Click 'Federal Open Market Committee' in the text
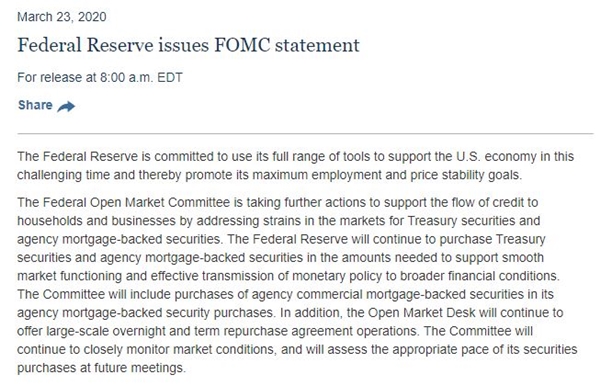Viewport: 600px width, 385px height. (136, 202)
